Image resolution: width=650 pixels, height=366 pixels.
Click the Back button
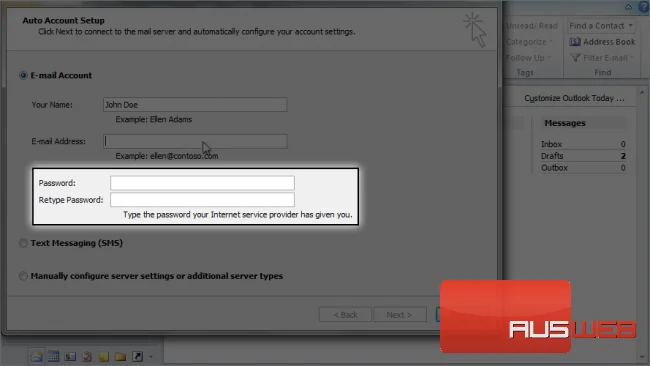345,315
